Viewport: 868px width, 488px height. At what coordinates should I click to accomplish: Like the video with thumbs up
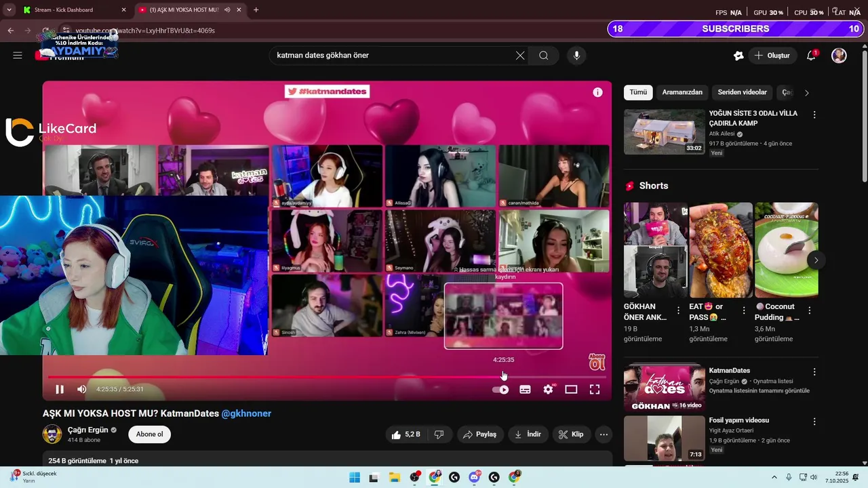click(406, 434)
